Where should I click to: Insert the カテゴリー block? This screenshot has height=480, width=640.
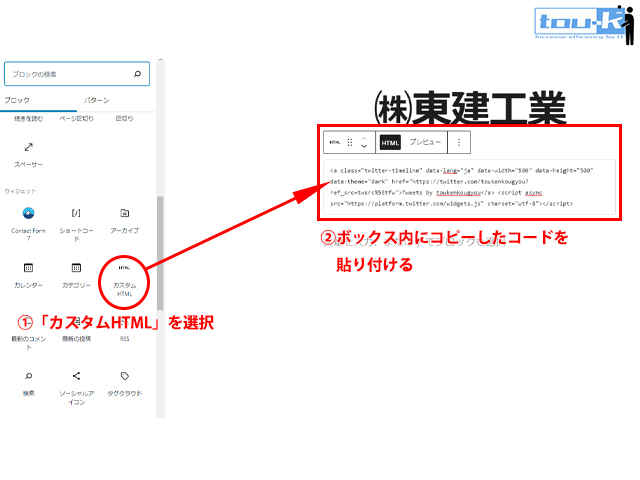point(76,276)
